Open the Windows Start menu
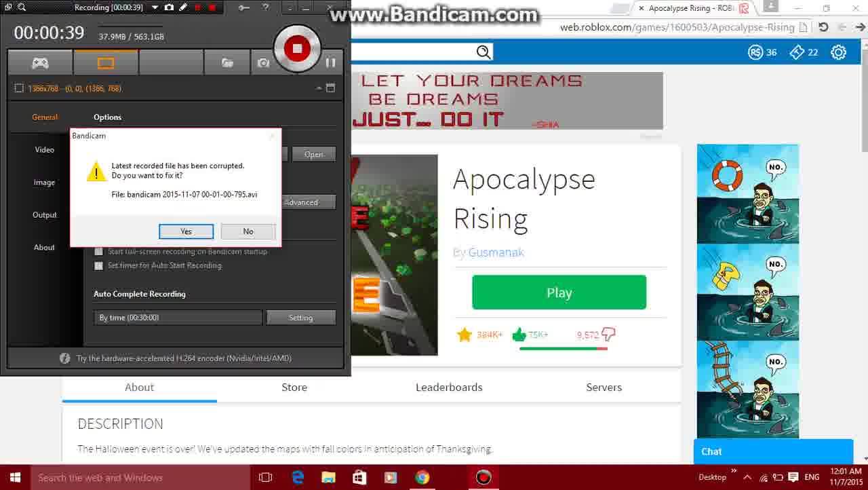The height and width of the screenshot is (490, 868). pyautogui.click(x=15, y=477)
